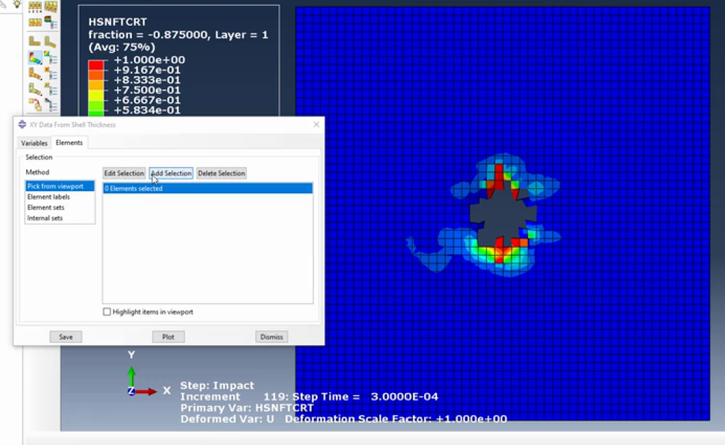Switch to the Variables tab

pos(34,143)
